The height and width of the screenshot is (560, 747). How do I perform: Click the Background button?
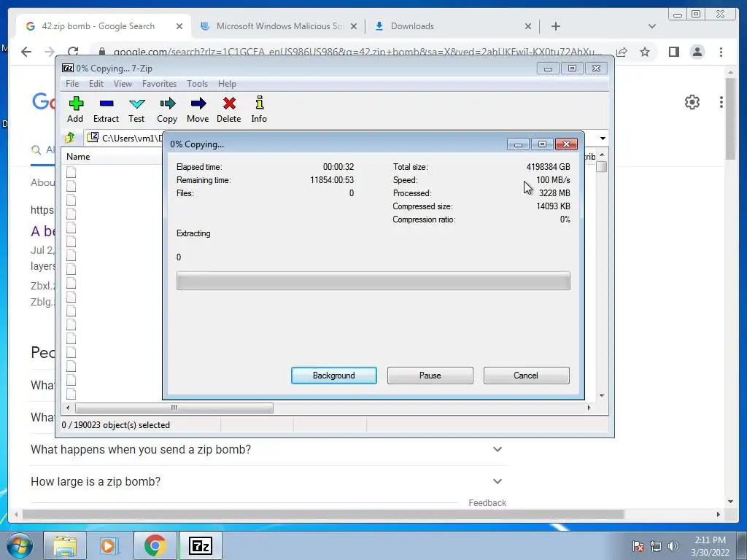[x=334, y=376]
